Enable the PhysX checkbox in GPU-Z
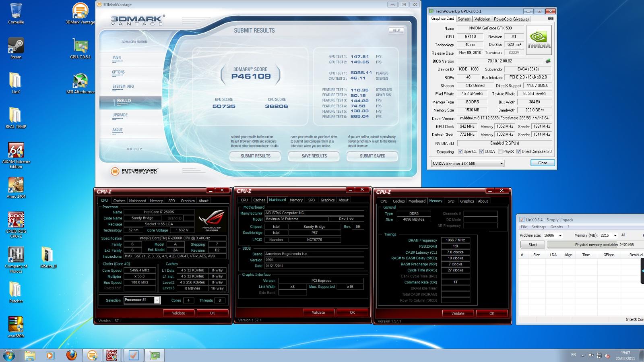Screen dimensions: 644x362 click(x=500, y=151)
